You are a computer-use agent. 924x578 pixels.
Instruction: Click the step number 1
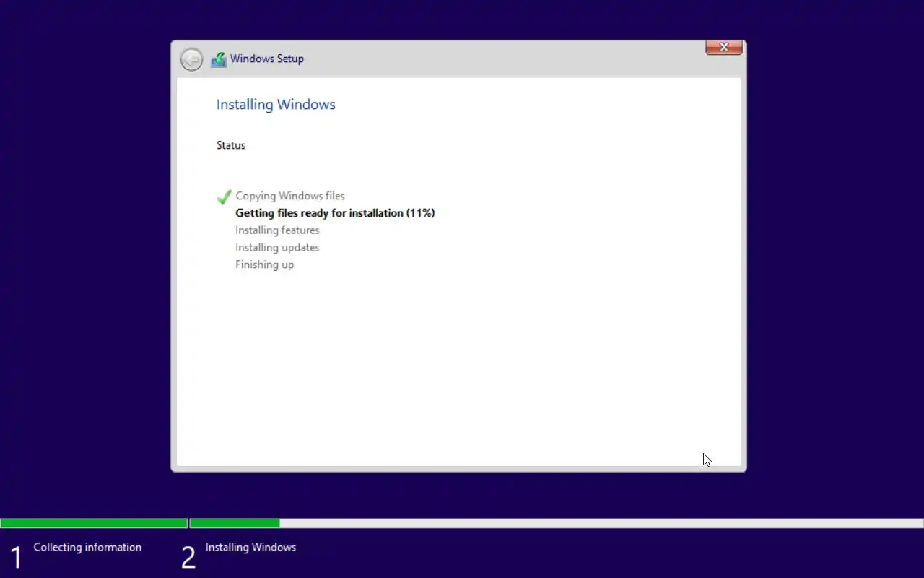tap(16, 557)
